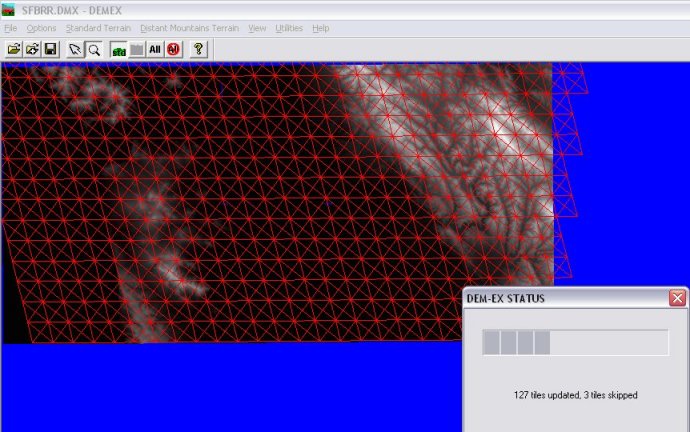
Task: Open the Distant Mountains Terrain menu
Action: [189, 28]
